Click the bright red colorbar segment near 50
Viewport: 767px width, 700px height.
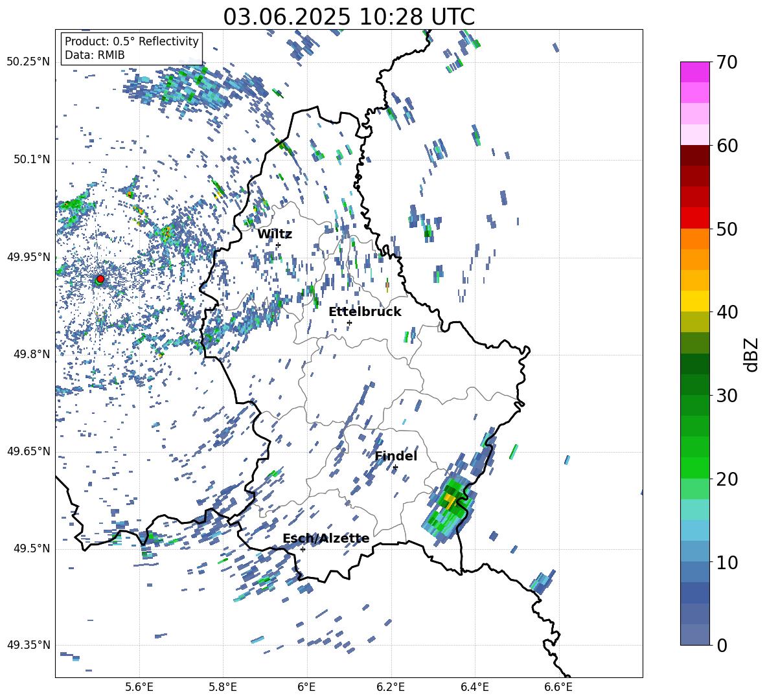click(x=695, y=218)
